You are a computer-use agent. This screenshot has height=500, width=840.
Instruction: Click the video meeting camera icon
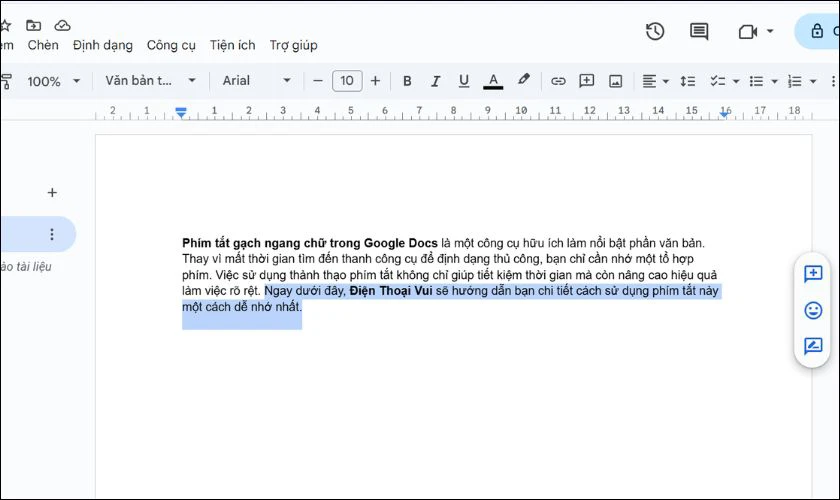[747, 32]
